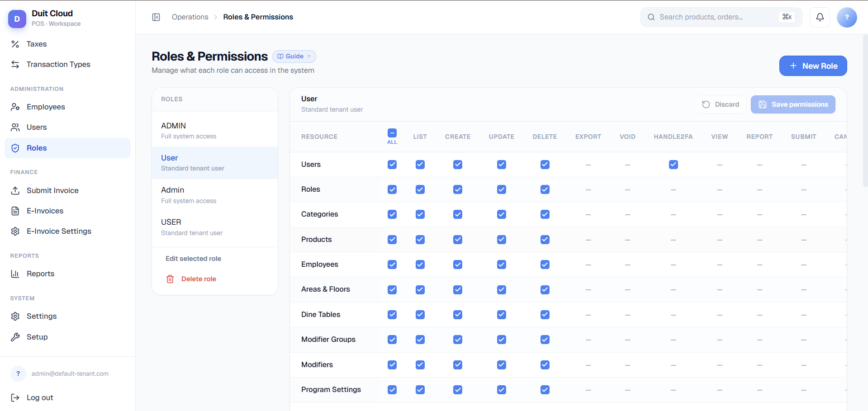Open the user avatar menu
The image size is (868, 411).
click(847, 17)
